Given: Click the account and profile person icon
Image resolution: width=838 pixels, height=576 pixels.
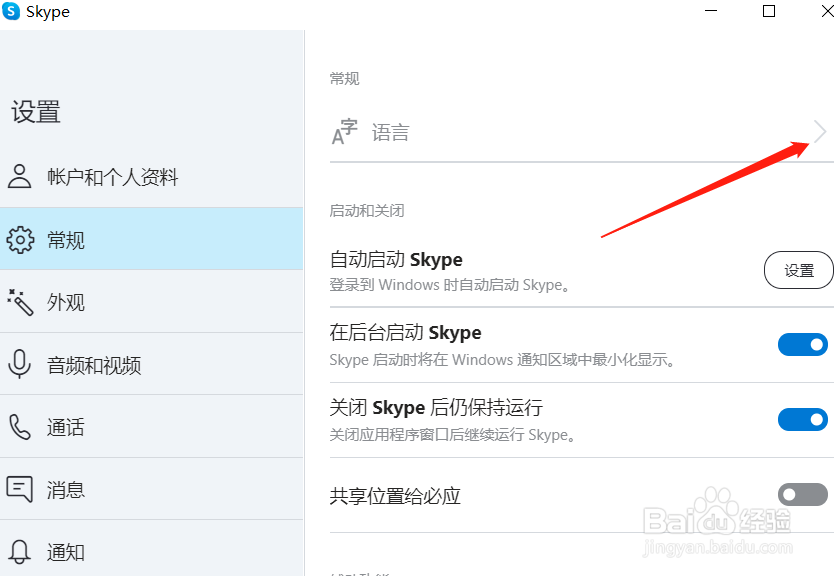Looking at the screenshot, I should point(20,177).
